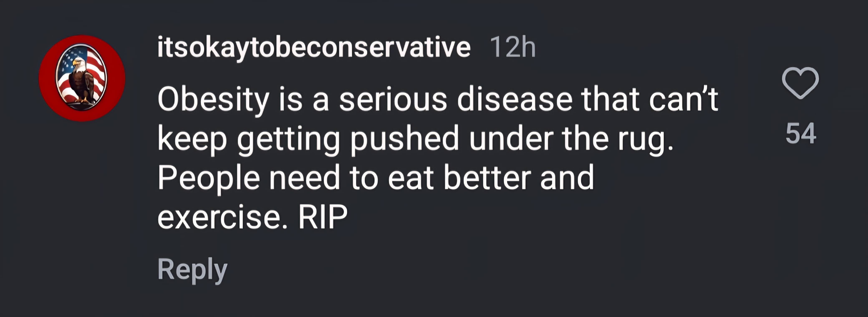Click the commenter's username text
Viewport: 868px width, 317px height.
(313, 48)
